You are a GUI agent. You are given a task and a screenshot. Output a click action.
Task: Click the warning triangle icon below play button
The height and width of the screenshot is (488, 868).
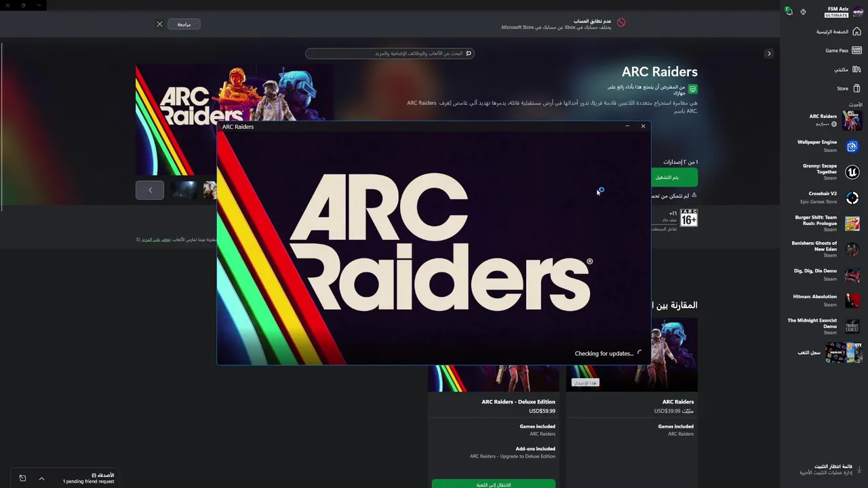coord(694,195)
